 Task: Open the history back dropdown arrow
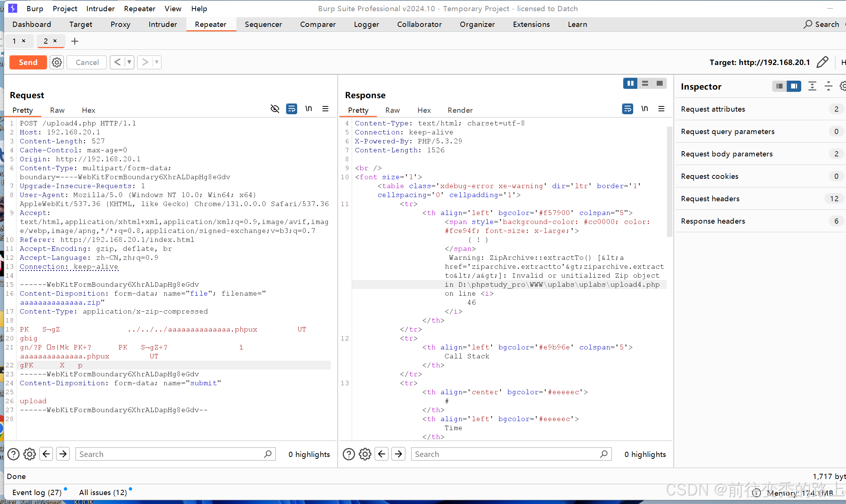coord(129,62)
